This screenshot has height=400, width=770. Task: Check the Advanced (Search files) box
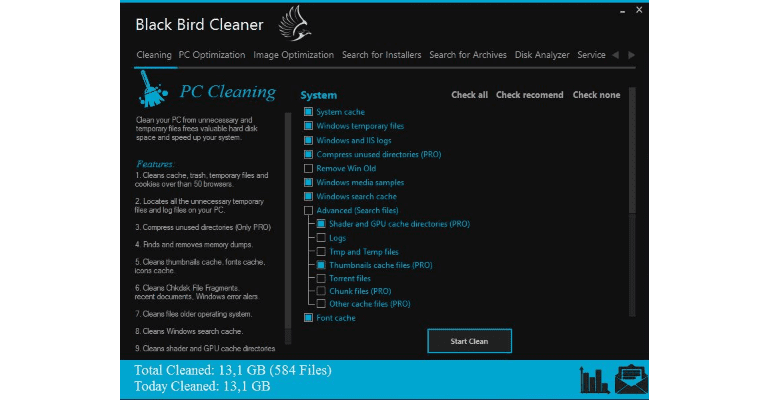click(308, 210)
